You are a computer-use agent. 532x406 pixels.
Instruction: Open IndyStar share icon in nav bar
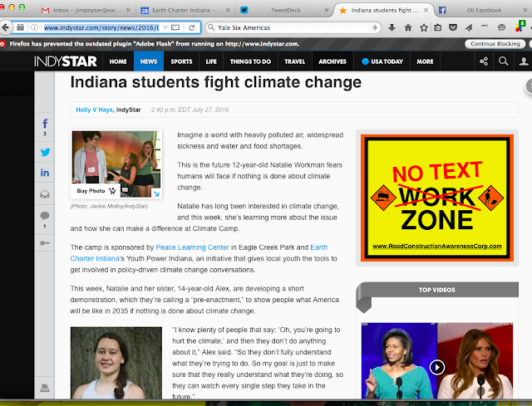click(484, 61)
